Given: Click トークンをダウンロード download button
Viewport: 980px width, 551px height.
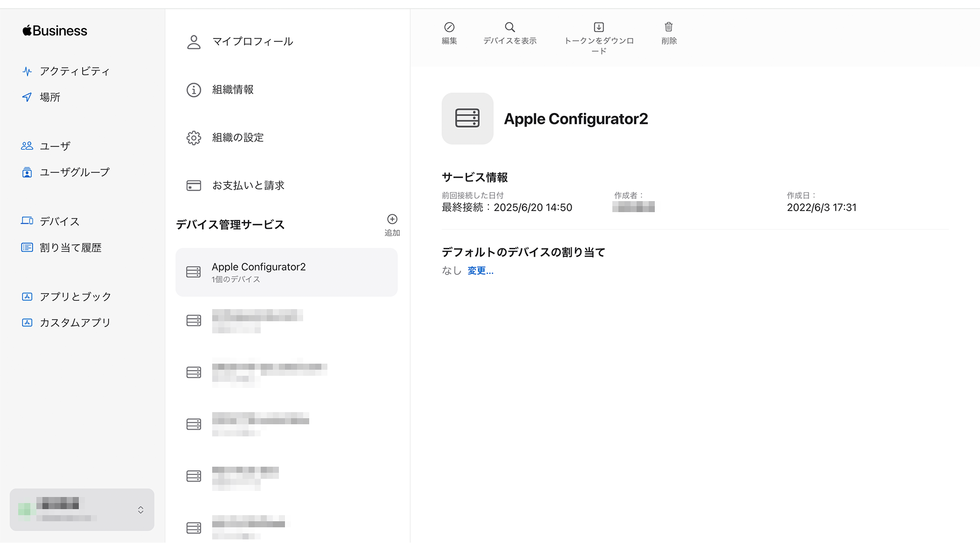Looking at the screenshot, I should point(599,38).
